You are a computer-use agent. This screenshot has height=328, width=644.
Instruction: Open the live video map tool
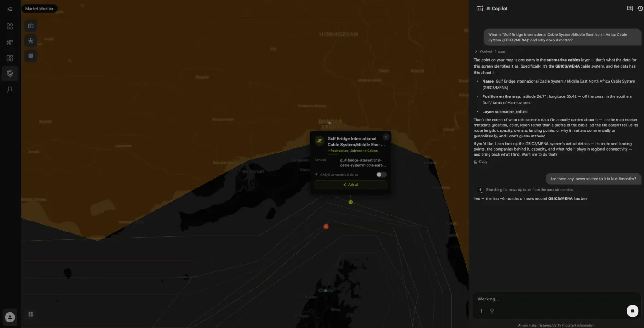pos(31,26)
